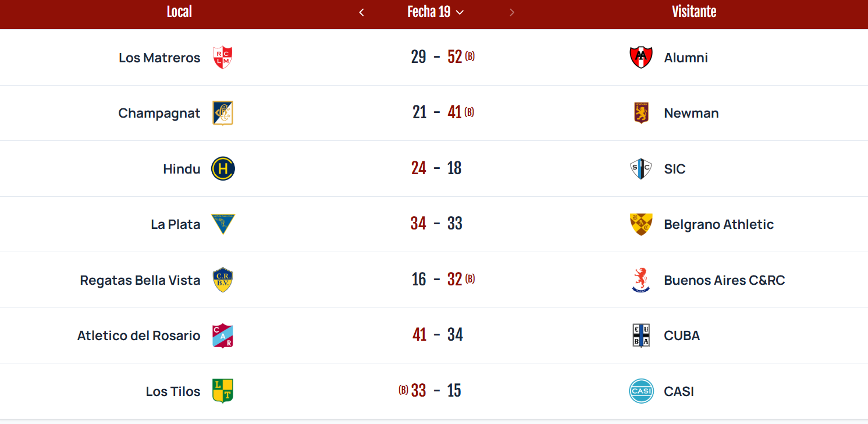Click the Hindu 24 - 18 score
The width and height of the screenshot is (868, 424).
click(436, 168)
